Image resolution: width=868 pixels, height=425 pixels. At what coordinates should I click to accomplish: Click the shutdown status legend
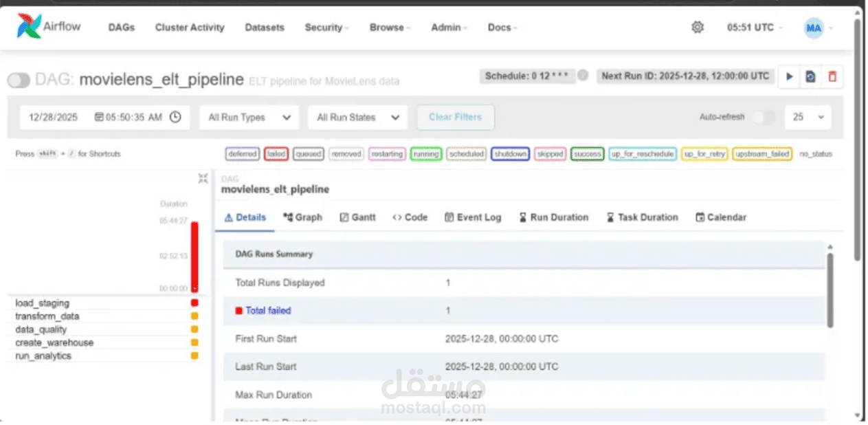coord(511,154)
